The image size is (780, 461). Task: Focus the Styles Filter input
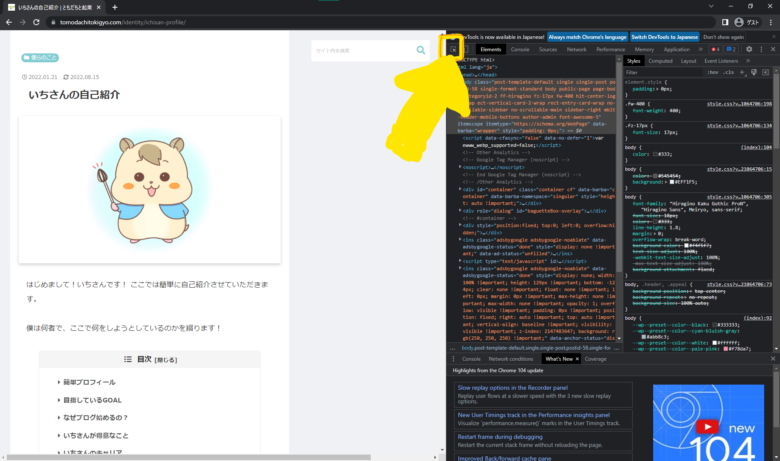(664, 72)
